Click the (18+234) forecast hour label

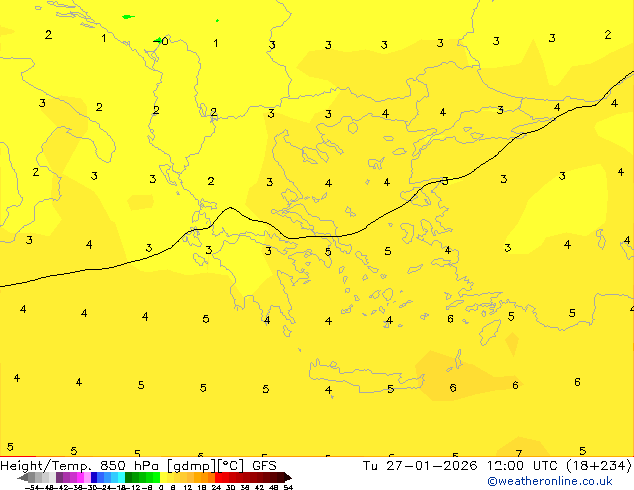point(600,465)
